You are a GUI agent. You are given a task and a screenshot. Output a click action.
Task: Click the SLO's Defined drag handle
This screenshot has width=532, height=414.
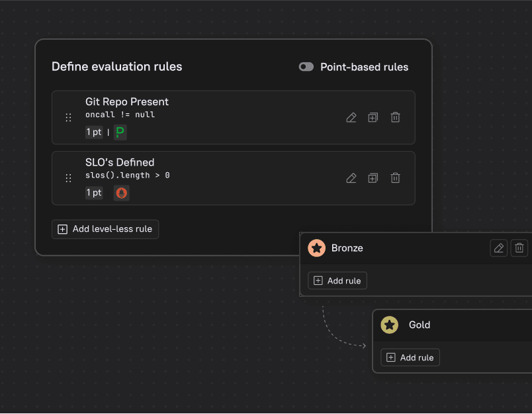68,178
